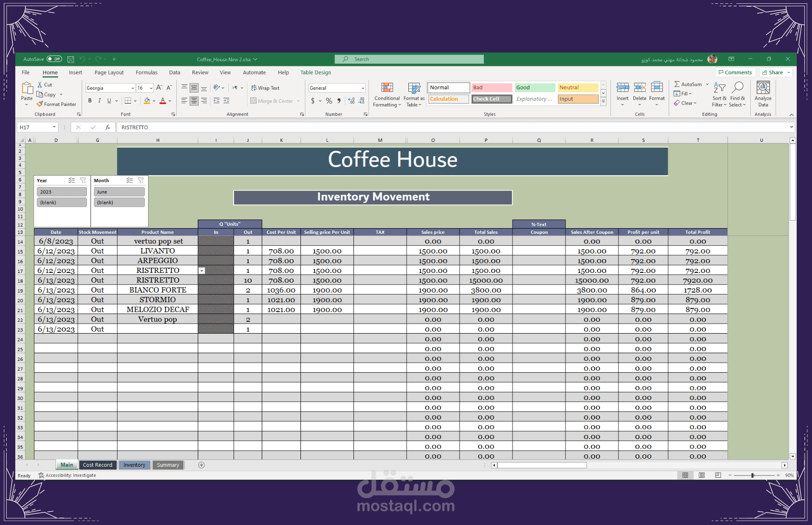Apply the Fill Color bucket swatch

147,101
